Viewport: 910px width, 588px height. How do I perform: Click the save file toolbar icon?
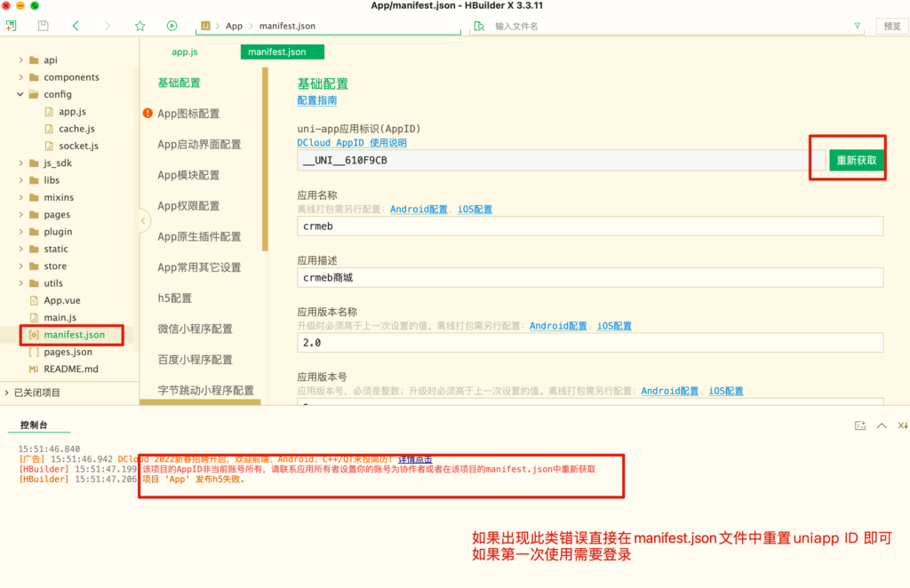coord(43,26)
